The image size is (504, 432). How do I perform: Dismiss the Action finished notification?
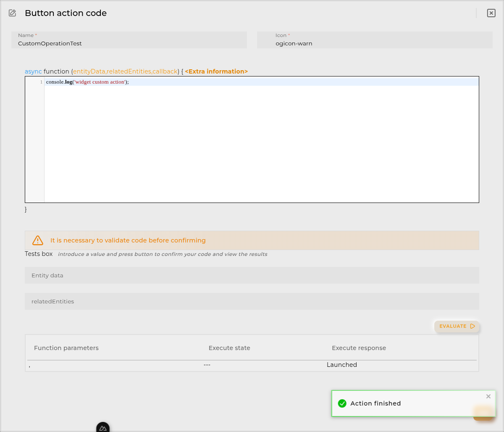click(x=488, y=396)
